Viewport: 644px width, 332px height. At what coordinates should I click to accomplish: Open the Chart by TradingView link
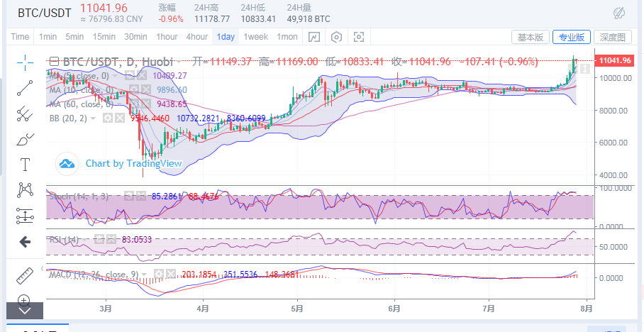click(x=133, y=164)
